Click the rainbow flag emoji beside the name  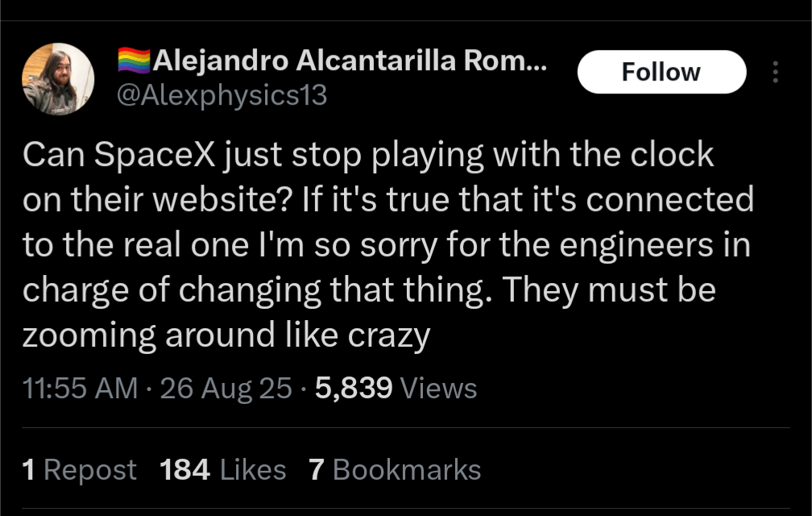click(134, 60)
